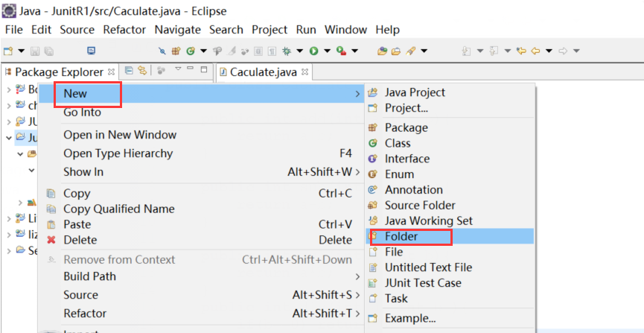
Task: Open the Package Explorer View Menu triangle
Action: click(178, 70)
